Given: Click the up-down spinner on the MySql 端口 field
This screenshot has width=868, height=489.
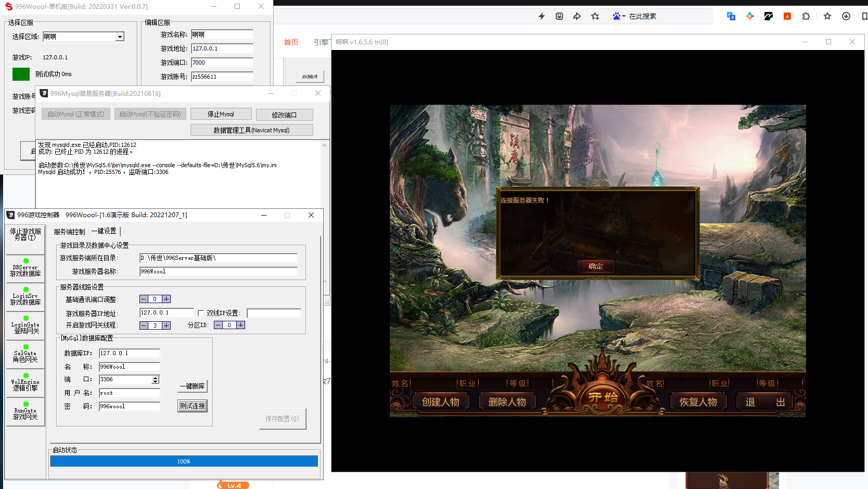Looking at the screenshot, I should point(155,380).
